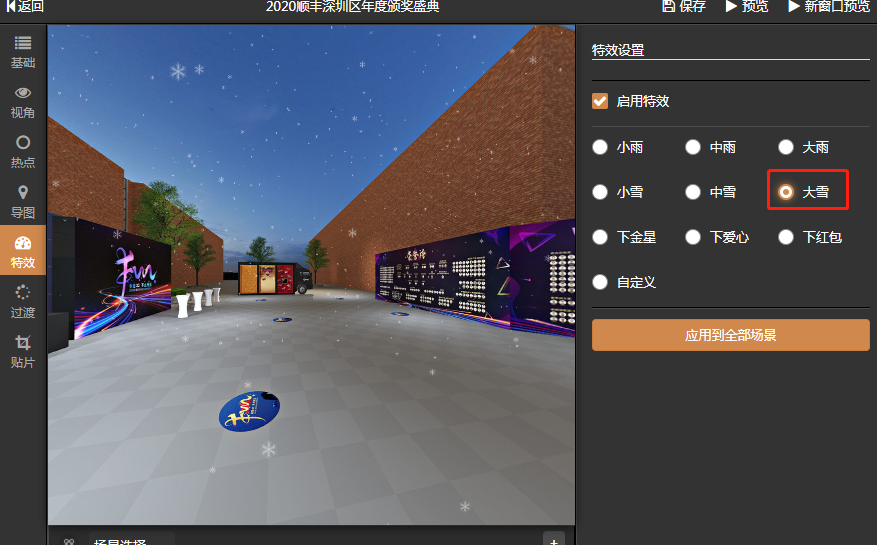This screenshot has height=545, width=877.
Task: Click 应用到全部场景 apply to all scenes
Action: point(730,335)
